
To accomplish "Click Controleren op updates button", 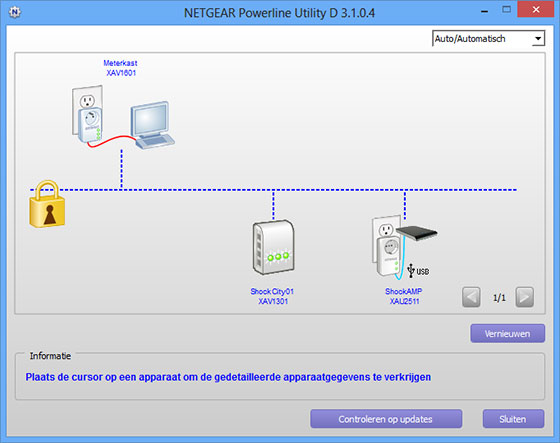I will point(386,419).
